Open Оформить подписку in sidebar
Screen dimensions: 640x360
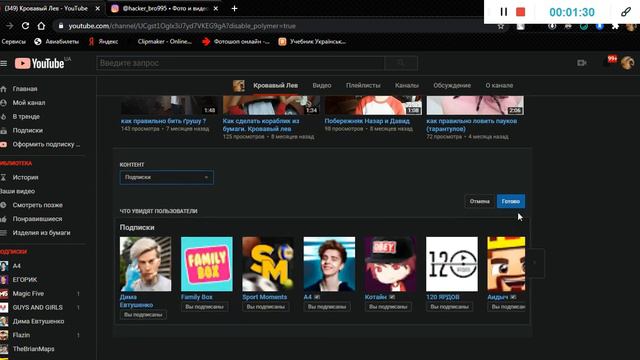click(46, 144)
